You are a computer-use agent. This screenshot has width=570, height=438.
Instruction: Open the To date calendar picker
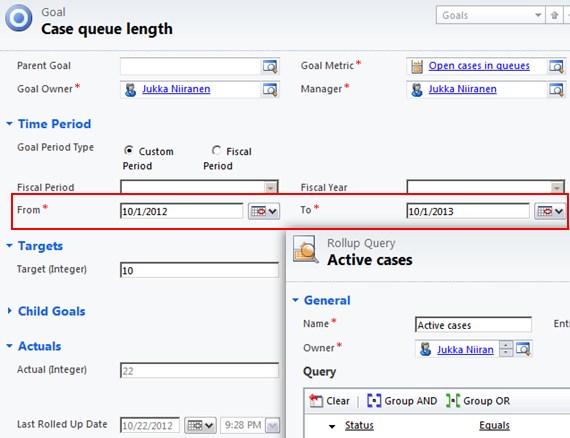coord(550,211)
